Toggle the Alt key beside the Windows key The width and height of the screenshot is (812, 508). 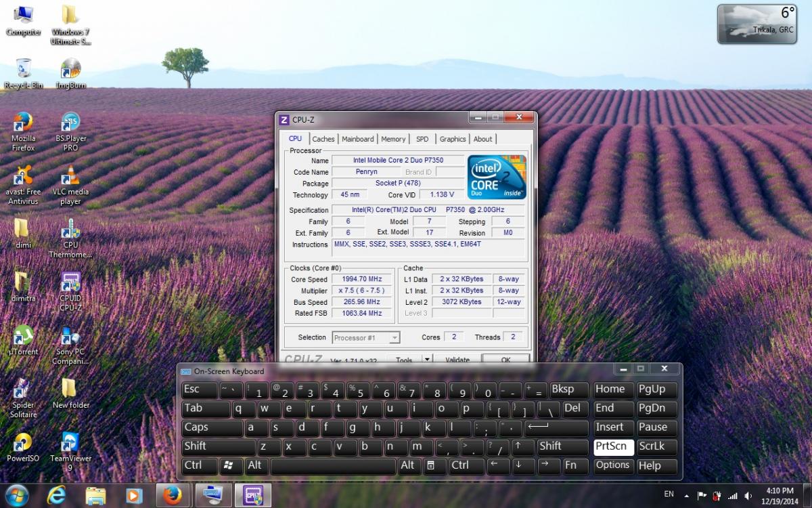click(257, 465)
